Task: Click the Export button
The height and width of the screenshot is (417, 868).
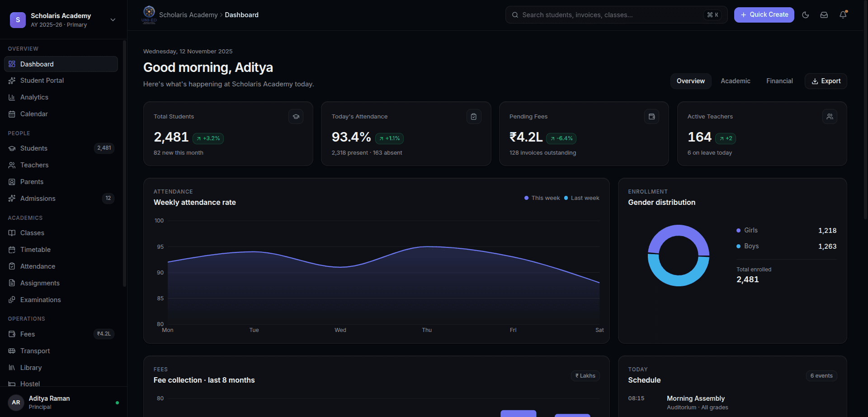Action: point(826,81)
